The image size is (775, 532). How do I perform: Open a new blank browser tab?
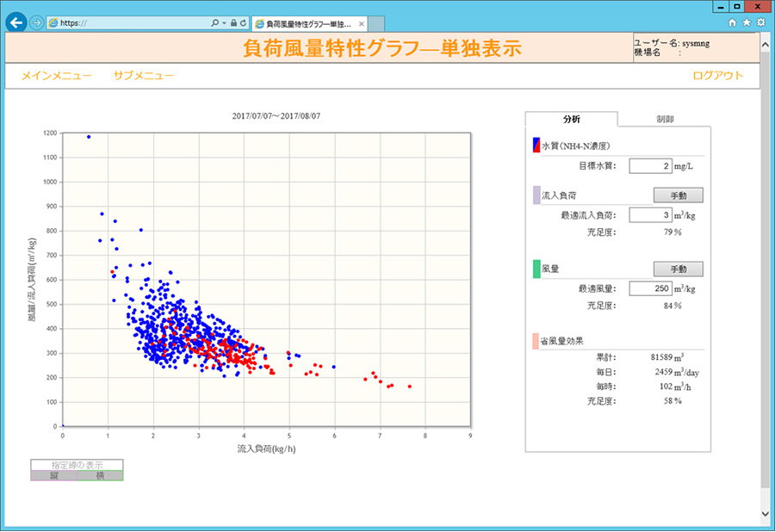(x=376, y=24)
